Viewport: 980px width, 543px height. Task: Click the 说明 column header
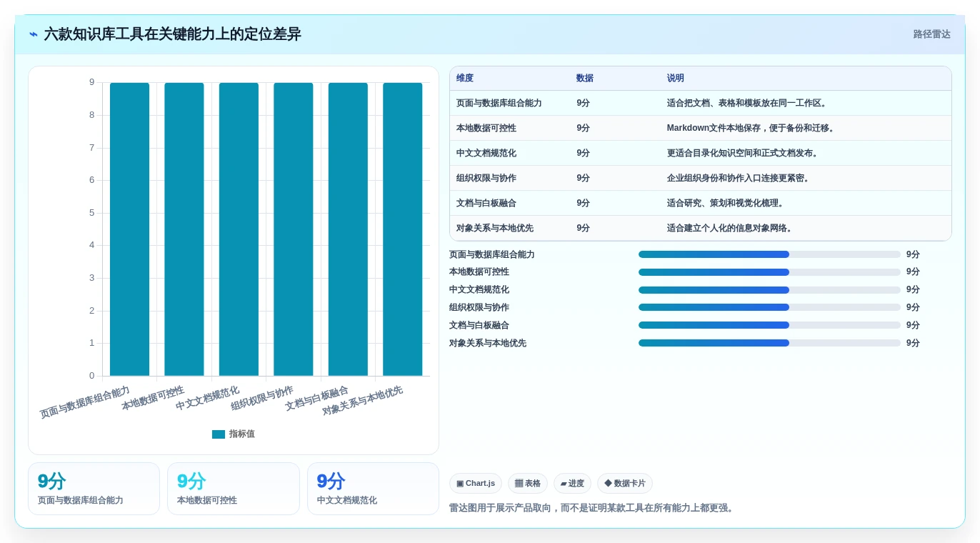[x=676, y=79]
